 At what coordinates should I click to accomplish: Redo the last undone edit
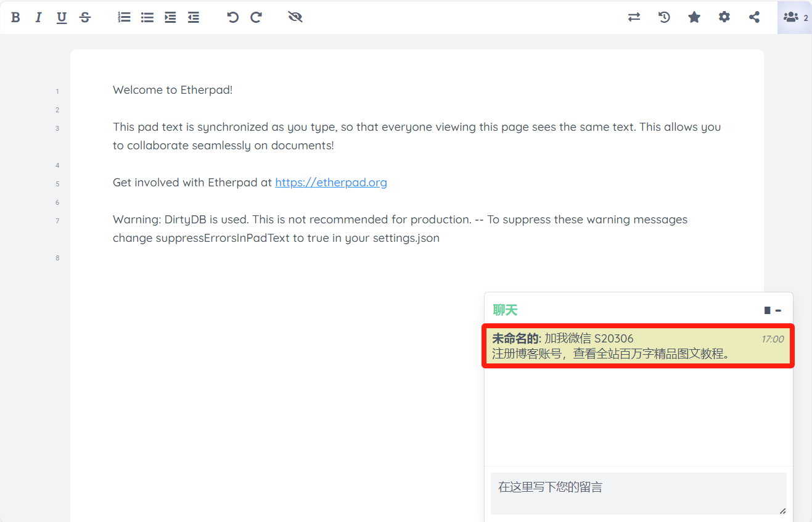(x=256, y=17)
